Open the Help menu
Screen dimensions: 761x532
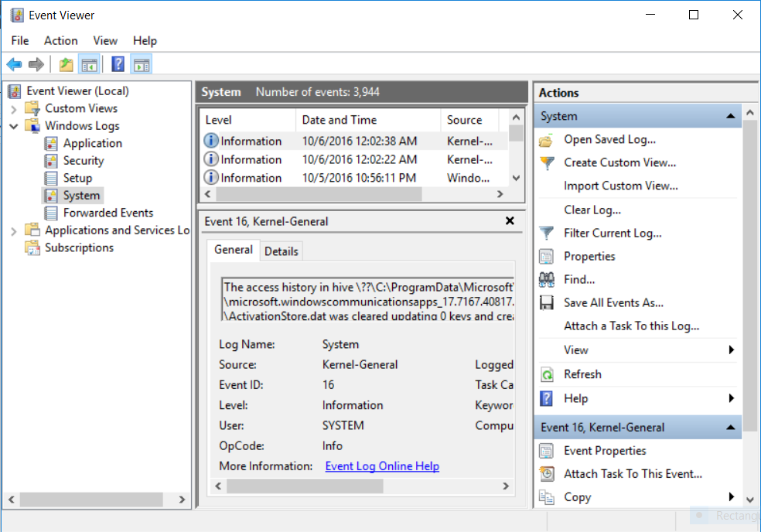[x=145, y=41]
